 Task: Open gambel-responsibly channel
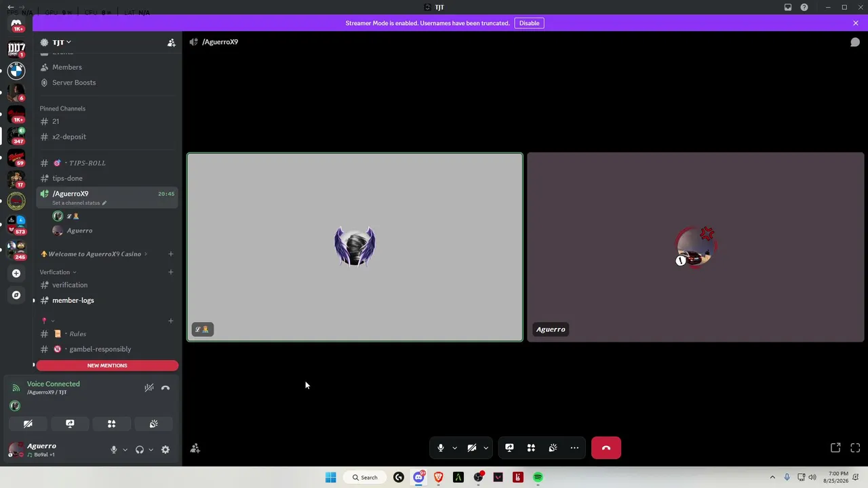coord(106,349)
